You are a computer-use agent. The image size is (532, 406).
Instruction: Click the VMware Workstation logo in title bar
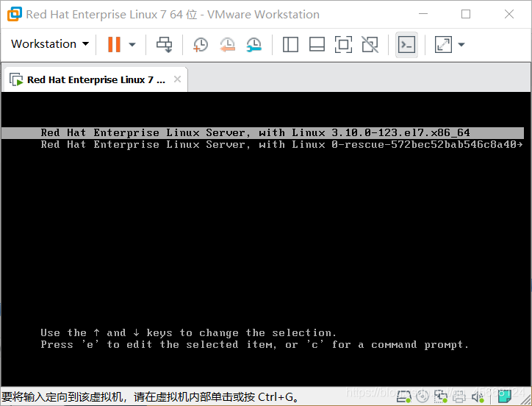pyautogui.click(x=15, y=14)
